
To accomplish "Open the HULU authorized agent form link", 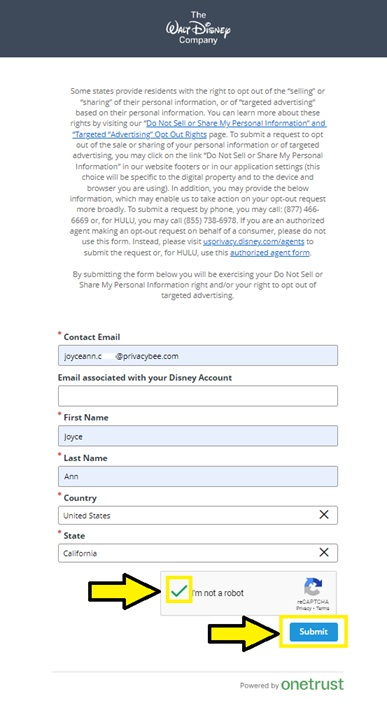I will pos(270,252).
